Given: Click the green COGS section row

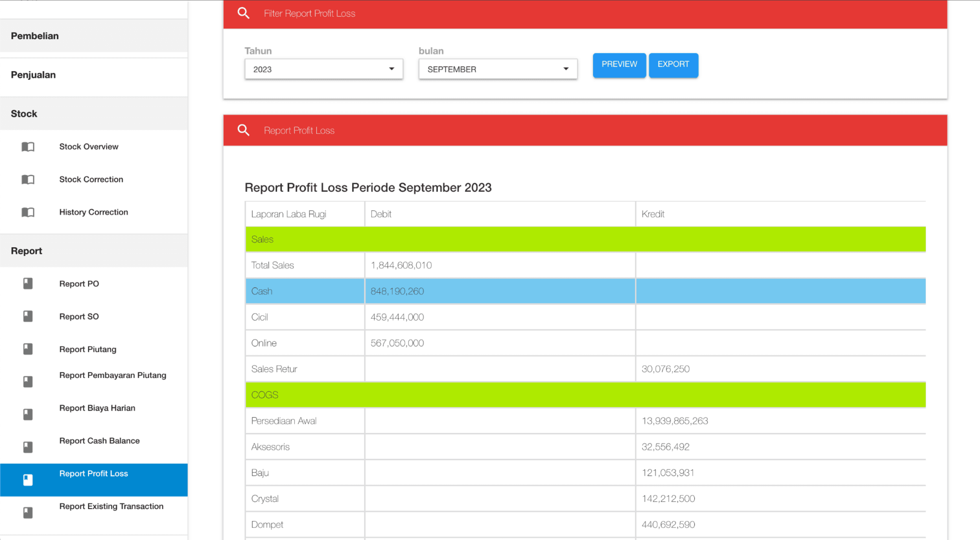Looking at the screenshot, I should pyautogui.click(x=585, y=395).
